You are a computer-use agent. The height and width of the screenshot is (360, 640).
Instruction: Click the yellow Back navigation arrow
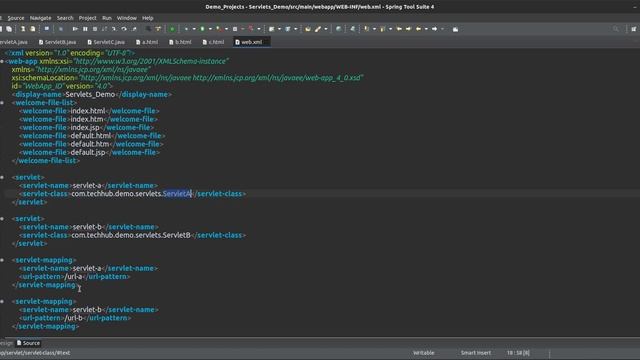pyautogui.click(x=418, y=29)
